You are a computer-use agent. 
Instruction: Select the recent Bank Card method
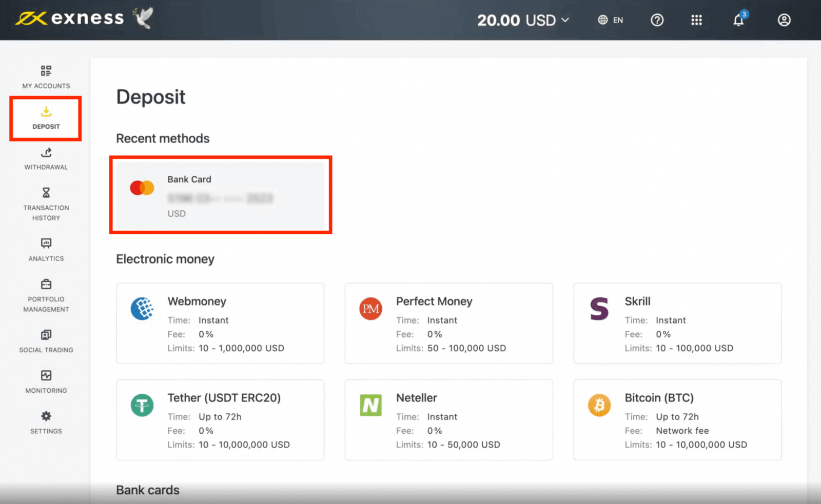[221, 195]
